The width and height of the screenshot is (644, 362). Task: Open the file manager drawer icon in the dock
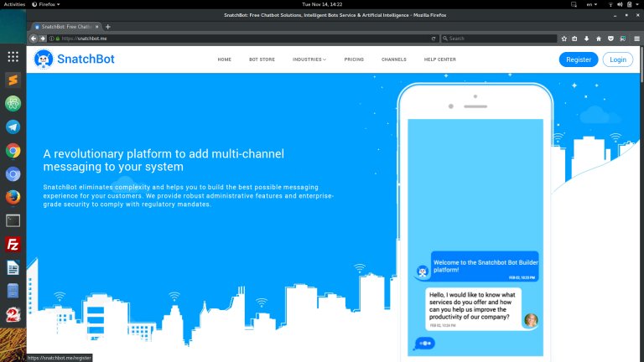point(13,292)
